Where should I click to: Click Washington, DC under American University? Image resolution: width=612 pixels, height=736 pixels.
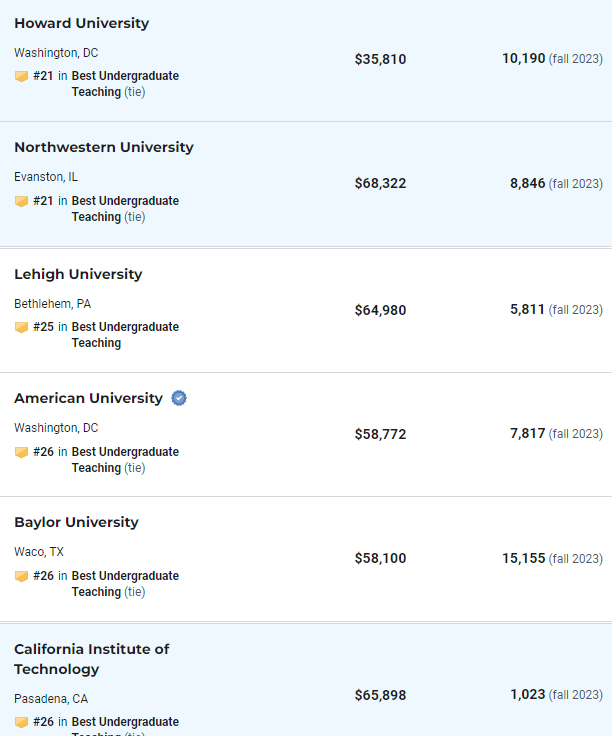pyautogui.click(x=56, y=428)
